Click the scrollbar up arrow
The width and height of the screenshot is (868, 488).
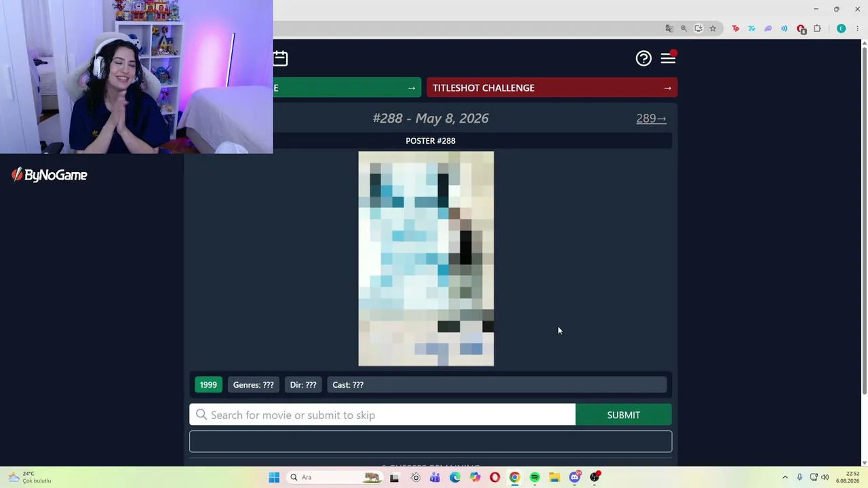click(864, 43)
